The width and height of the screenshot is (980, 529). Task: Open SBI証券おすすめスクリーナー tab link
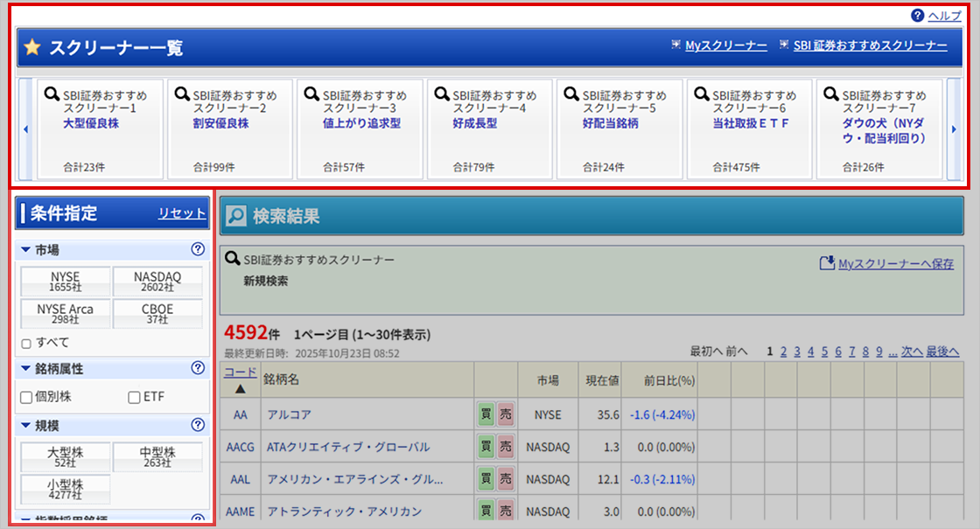pos(870,46)
